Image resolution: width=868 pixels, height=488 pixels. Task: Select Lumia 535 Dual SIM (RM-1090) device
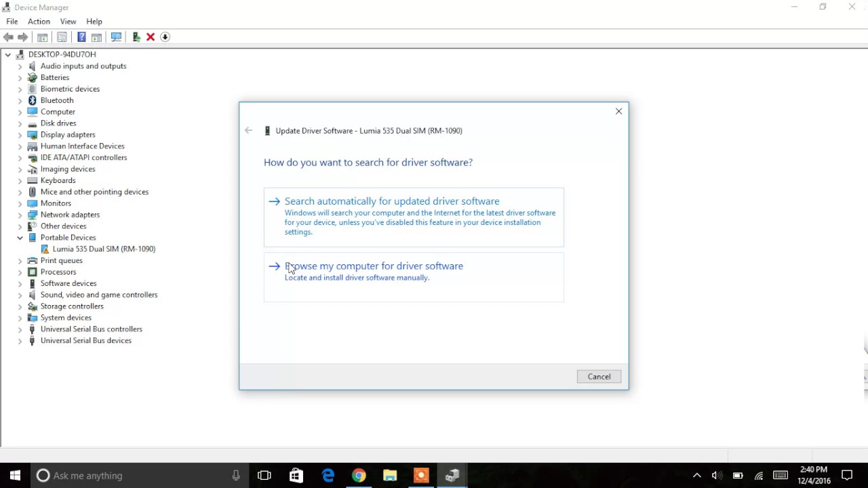104,249
